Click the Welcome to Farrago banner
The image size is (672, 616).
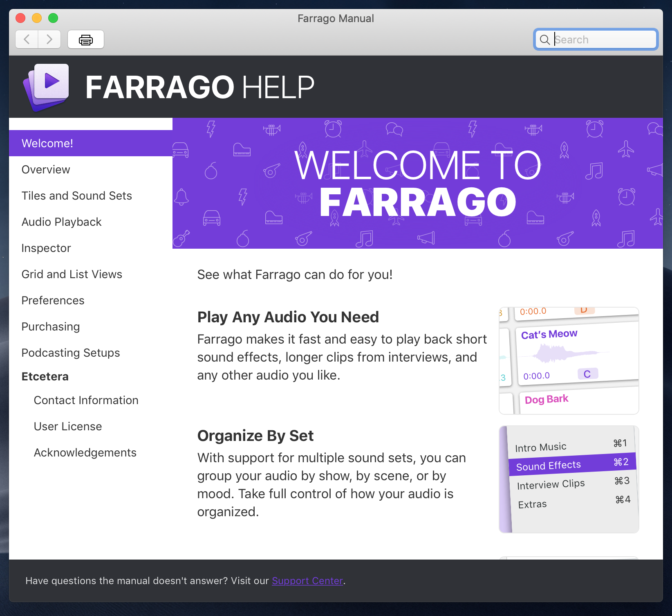pyautogui.click(x=418, y=183)
